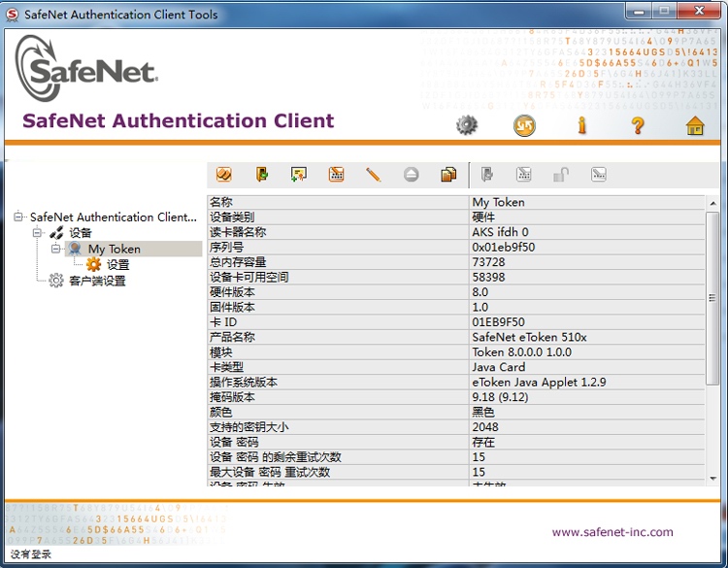Collapse the 设备 tree node
The image size is (728, 568).
click(37, 232)
